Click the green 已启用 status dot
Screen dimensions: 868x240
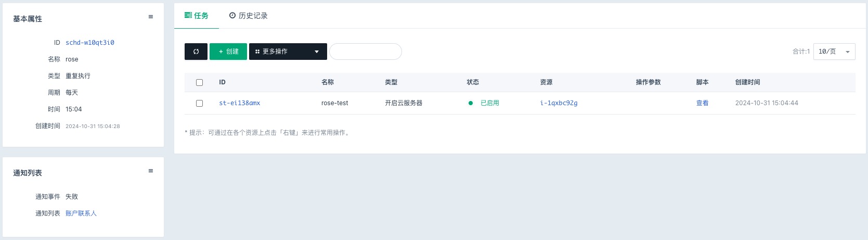(471, 103)
